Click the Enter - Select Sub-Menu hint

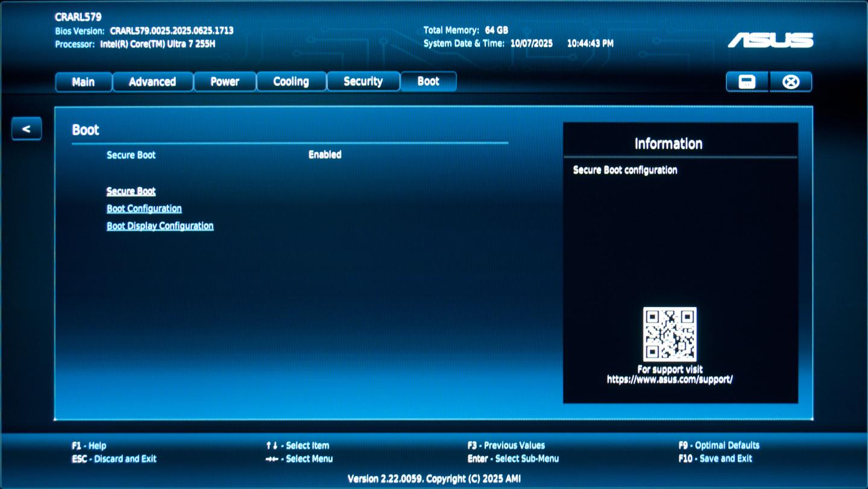(513, 459)
